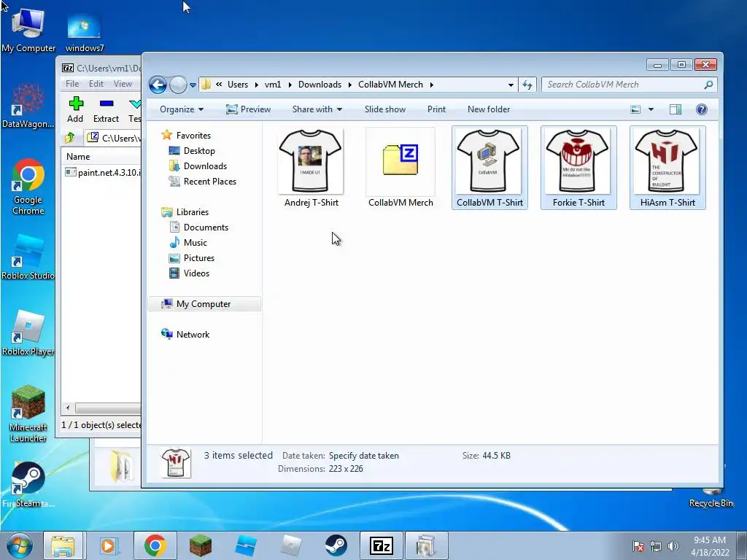Select the Andrej T-Shirt thumbnail

(x=311, y=168)
